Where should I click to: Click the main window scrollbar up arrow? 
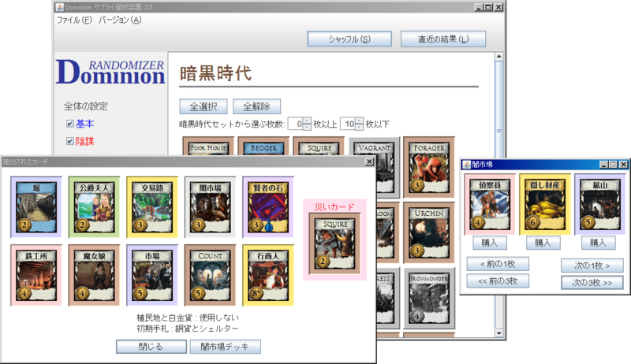pyautogui.click(x=499, y=57)
